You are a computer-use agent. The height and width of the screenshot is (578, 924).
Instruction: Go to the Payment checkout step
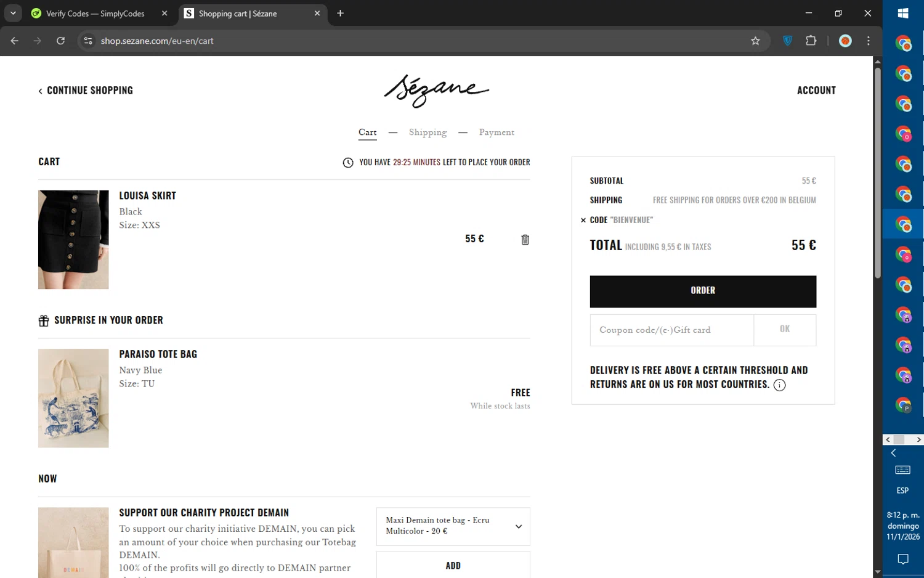point(496,132)
